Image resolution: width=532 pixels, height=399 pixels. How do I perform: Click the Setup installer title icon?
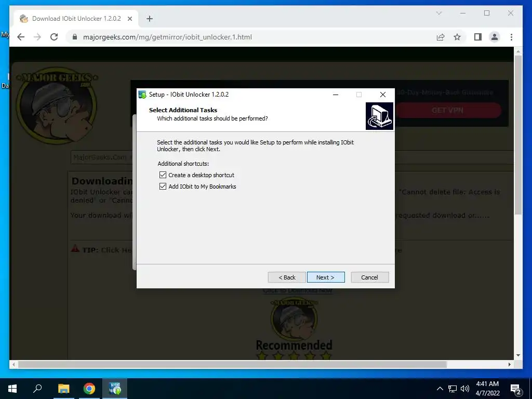click(142, 95)
